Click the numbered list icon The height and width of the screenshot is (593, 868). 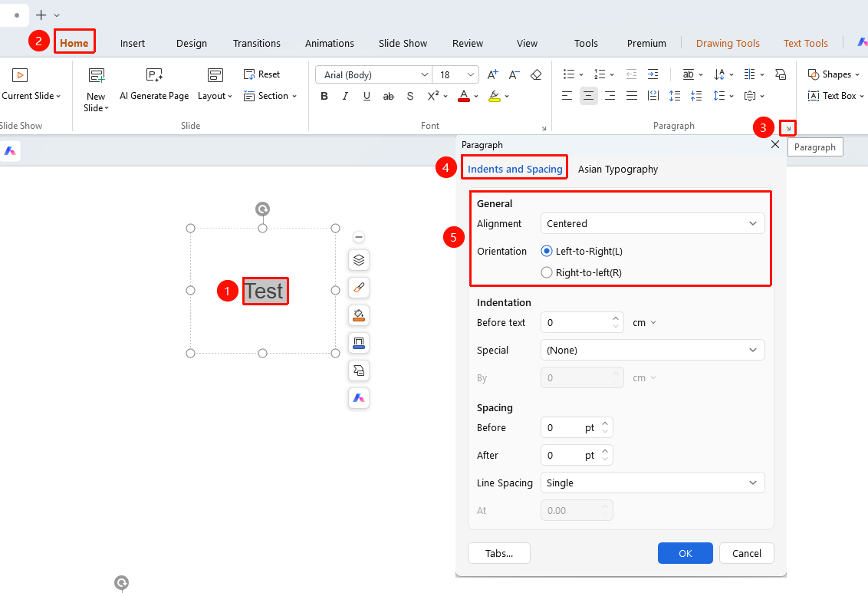click(600, 74)
